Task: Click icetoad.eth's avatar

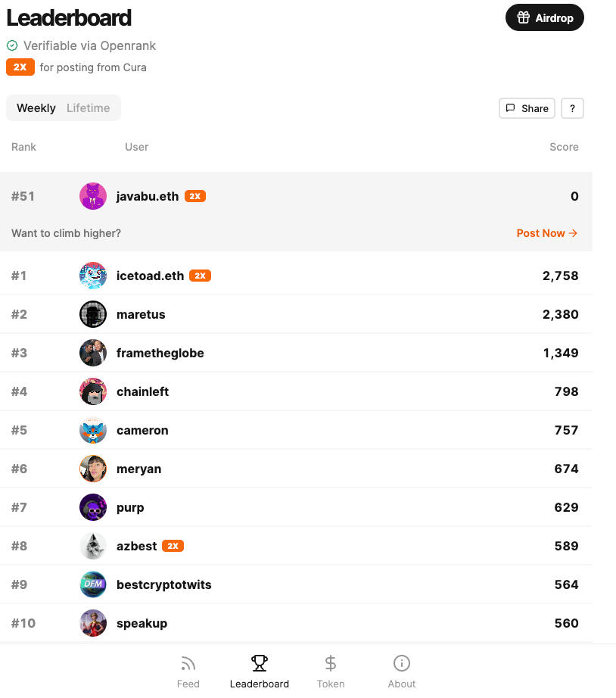Action: [93, 276]
